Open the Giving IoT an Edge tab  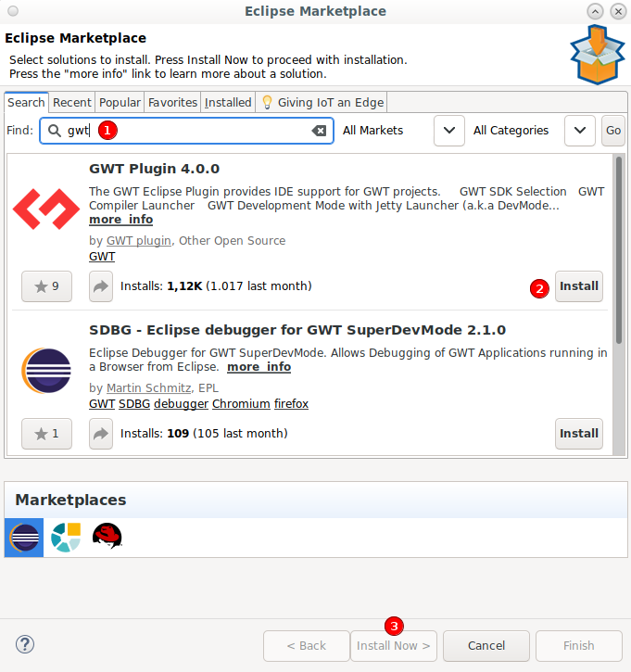[x=322, y=103]
